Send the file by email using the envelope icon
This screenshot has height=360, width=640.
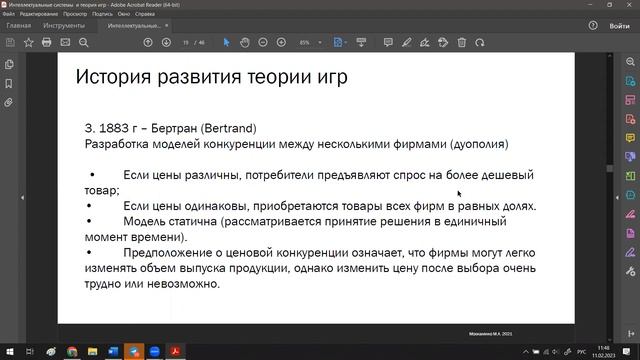coord(65,42)
